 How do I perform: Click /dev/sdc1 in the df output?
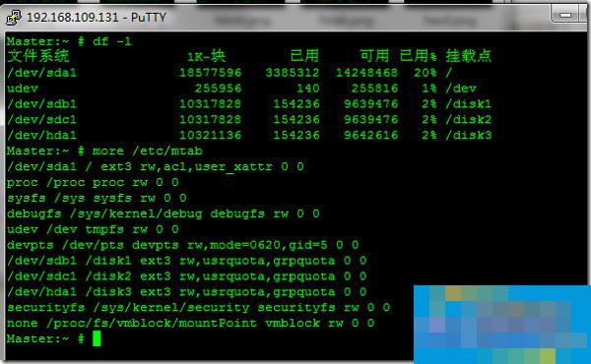41,120
